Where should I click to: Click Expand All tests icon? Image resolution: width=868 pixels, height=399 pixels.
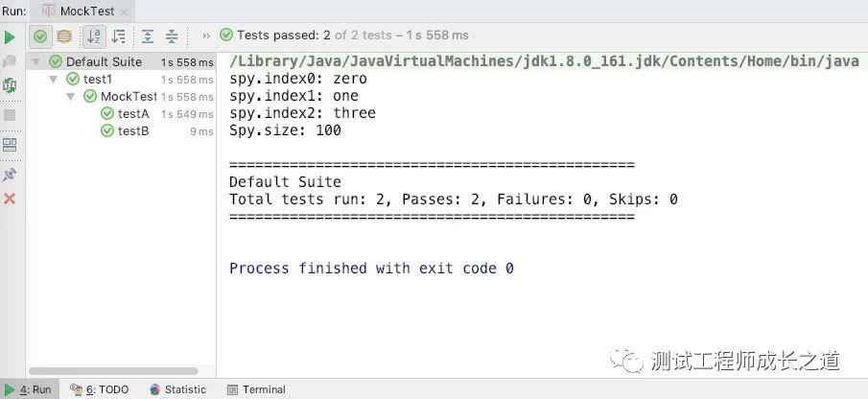(148, 36)
